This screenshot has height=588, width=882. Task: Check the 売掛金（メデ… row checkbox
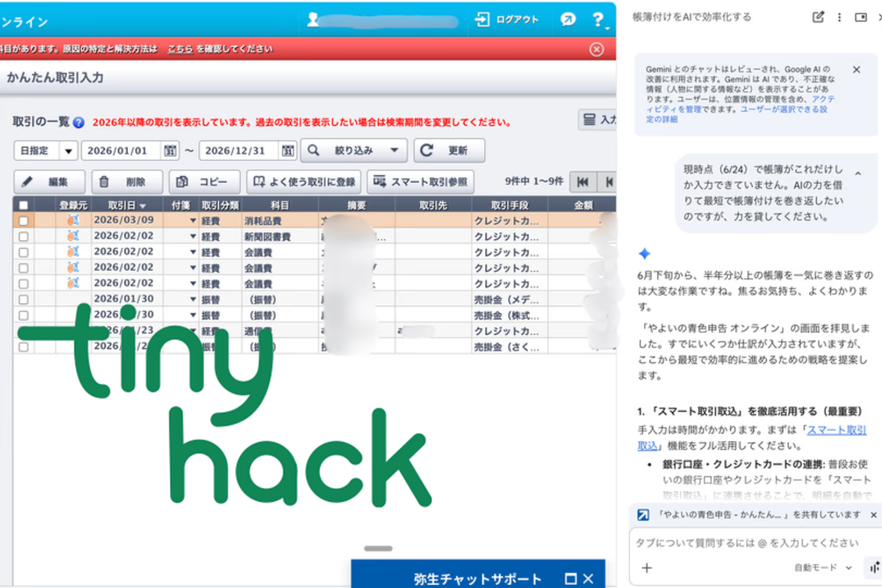tap(24, 299)
